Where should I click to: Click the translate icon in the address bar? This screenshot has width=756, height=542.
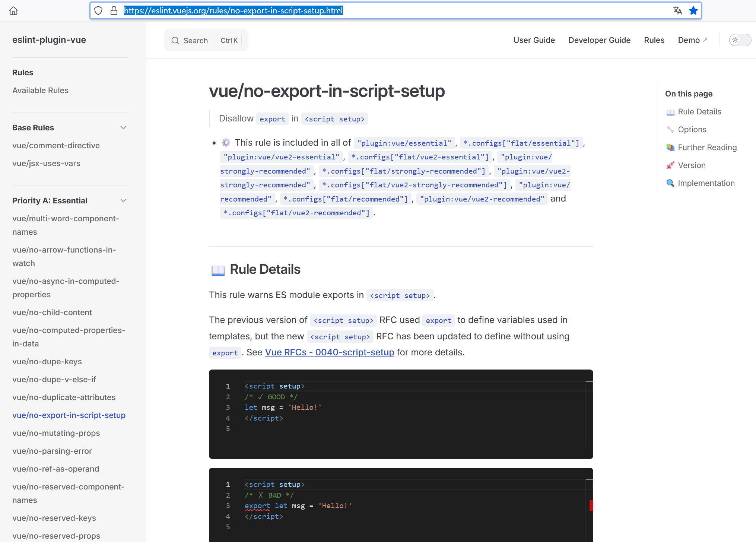point(677,10)
